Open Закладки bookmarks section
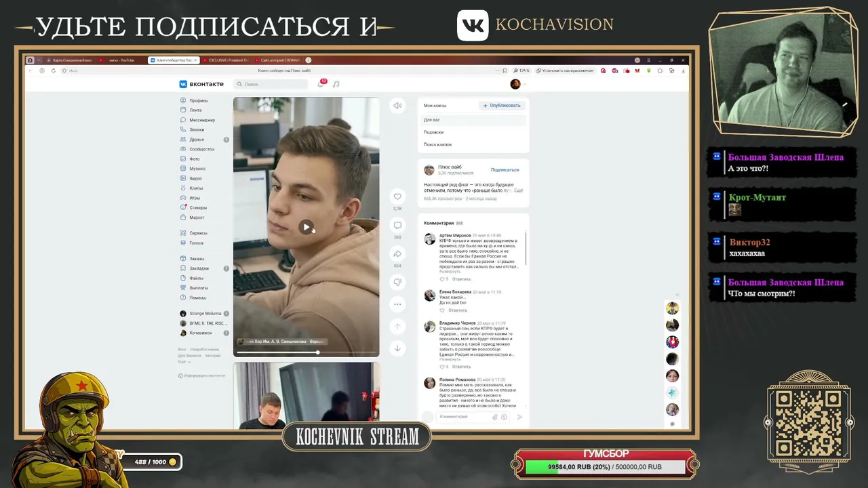This screenshot has height=488, width=868. [x=199, y=268]
